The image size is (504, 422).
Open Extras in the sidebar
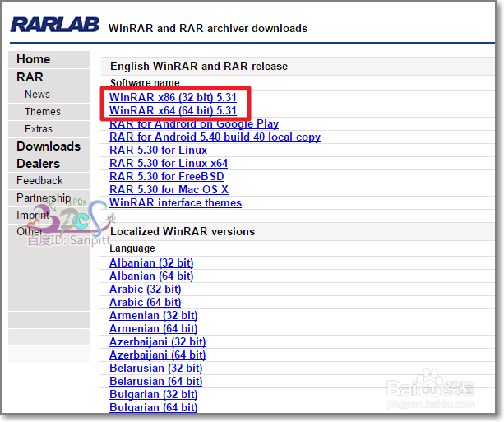[x=39, y=129]
